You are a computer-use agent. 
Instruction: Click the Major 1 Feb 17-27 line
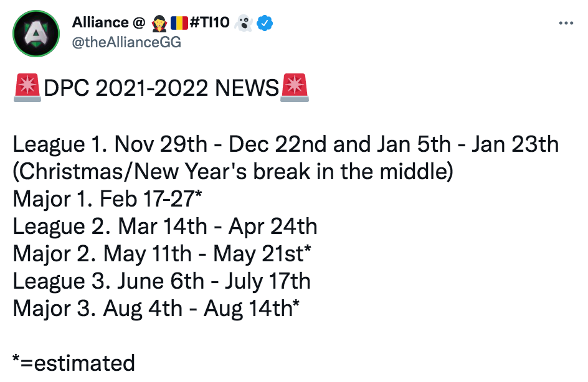[x=107, y=199]
